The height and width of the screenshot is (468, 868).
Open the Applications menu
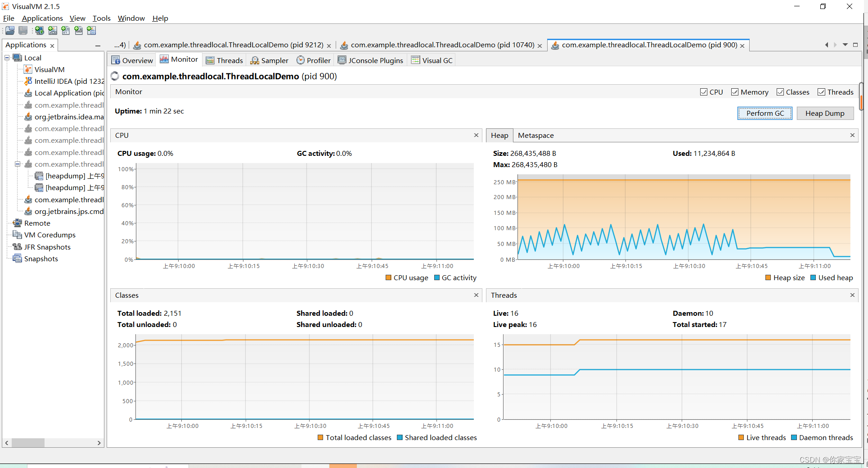coord(42,18)
